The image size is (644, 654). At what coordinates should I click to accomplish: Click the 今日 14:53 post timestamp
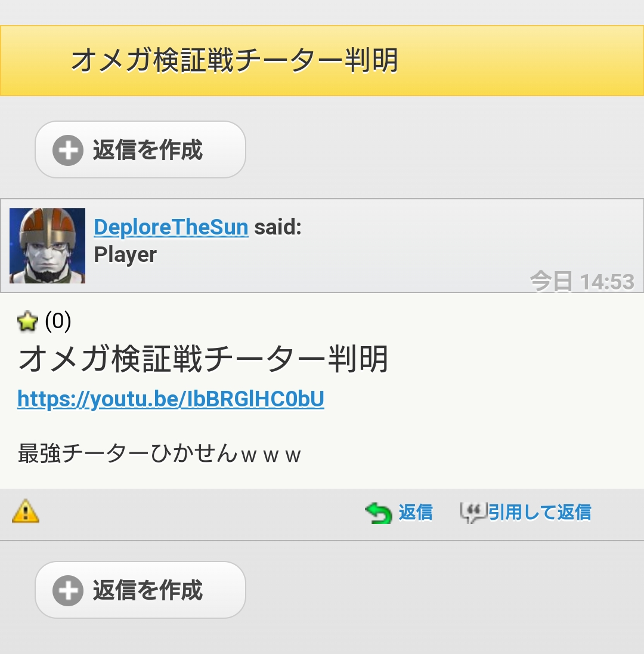coord(583,282)
